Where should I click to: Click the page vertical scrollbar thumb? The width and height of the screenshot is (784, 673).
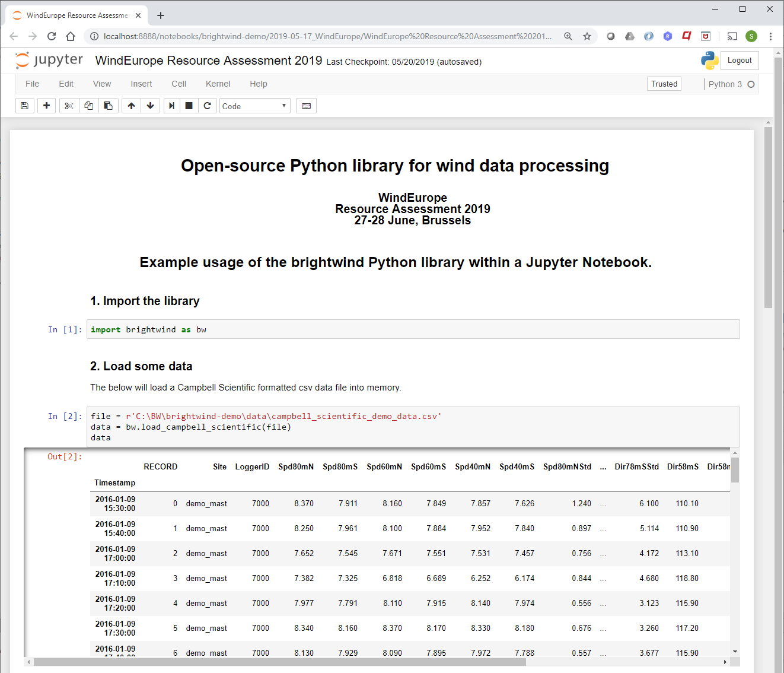click(768, 217)
